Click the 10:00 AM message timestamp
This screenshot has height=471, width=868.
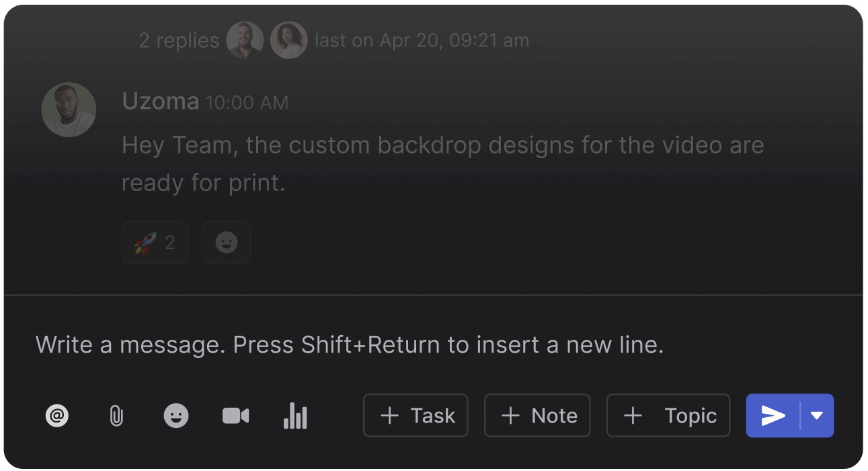(247, 103)
